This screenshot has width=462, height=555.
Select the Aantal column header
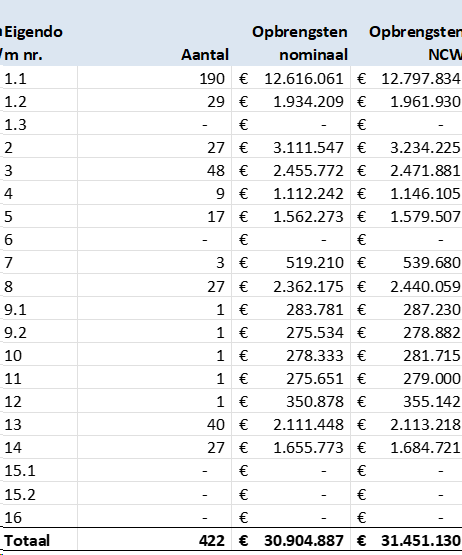(205, 55)
